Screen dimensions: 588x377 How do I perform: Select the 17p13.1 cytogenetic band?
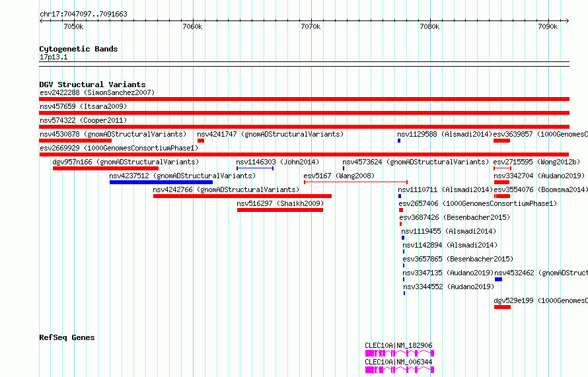pyautogui.click(x=304, y=64)
